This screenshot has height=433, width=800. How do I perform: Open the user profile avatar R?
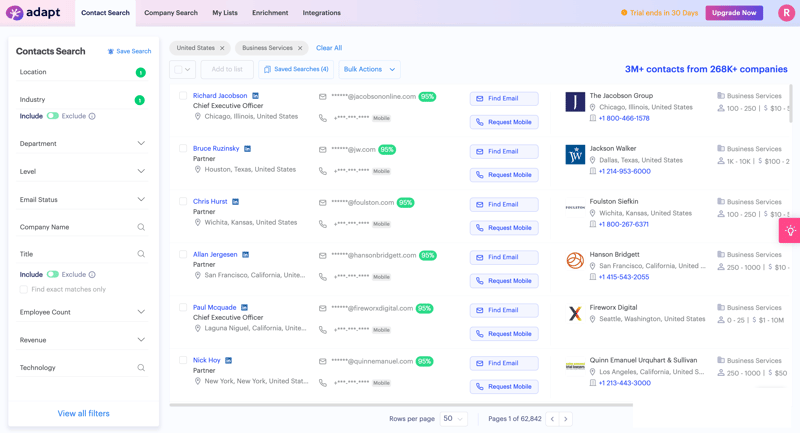786,13
